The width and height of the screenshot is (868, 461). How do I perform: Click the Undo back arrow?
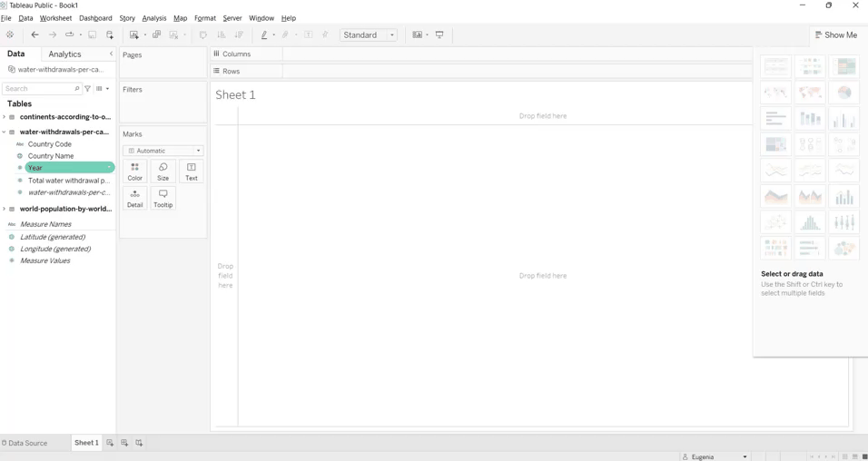[35, 34]
